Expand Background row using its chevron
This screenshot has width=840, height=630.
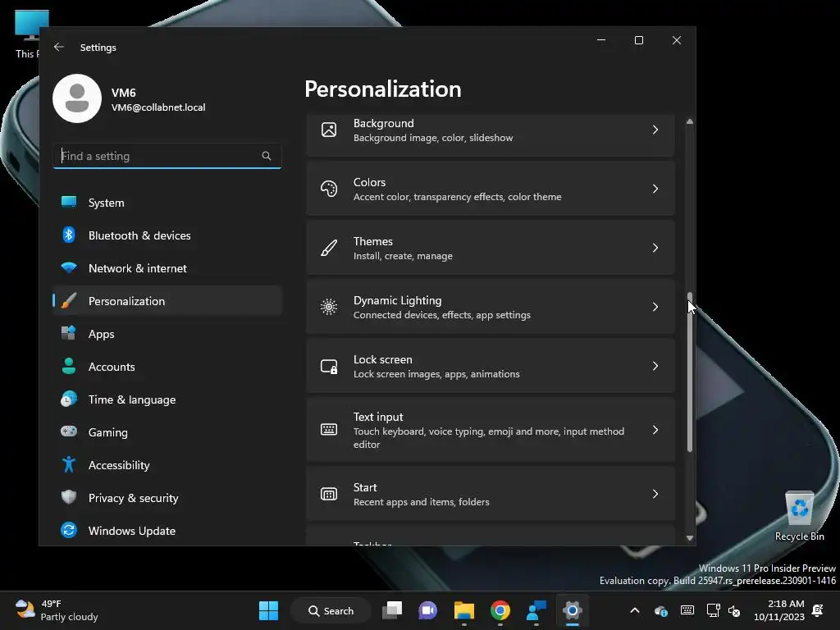point(655,130)
